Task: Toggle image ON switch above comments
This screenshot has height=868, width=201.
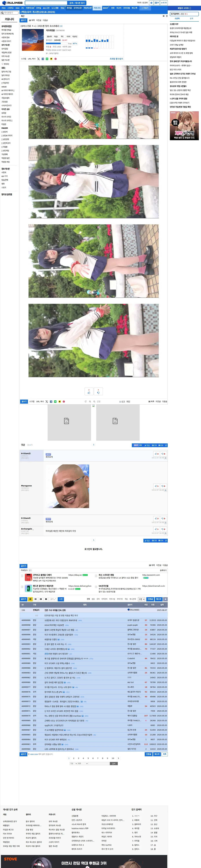Action: coord(154,445)
